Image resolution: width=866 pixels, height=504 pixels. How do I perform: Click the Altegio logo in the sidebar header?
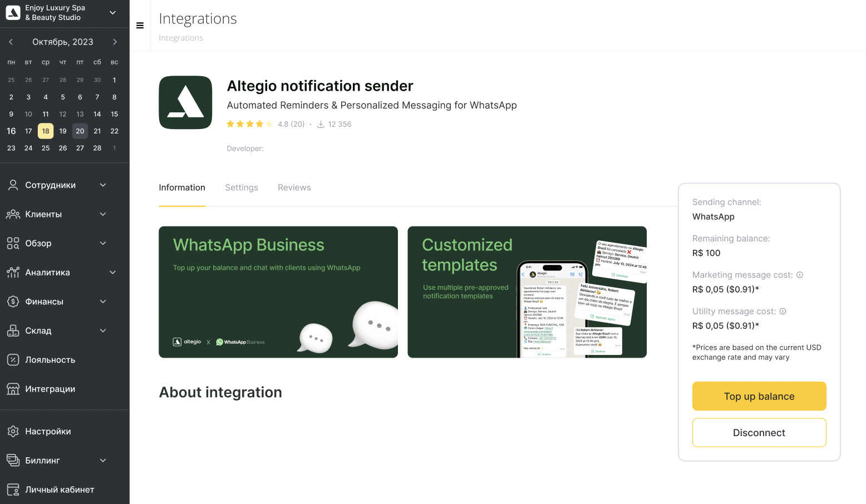(13, 13)
